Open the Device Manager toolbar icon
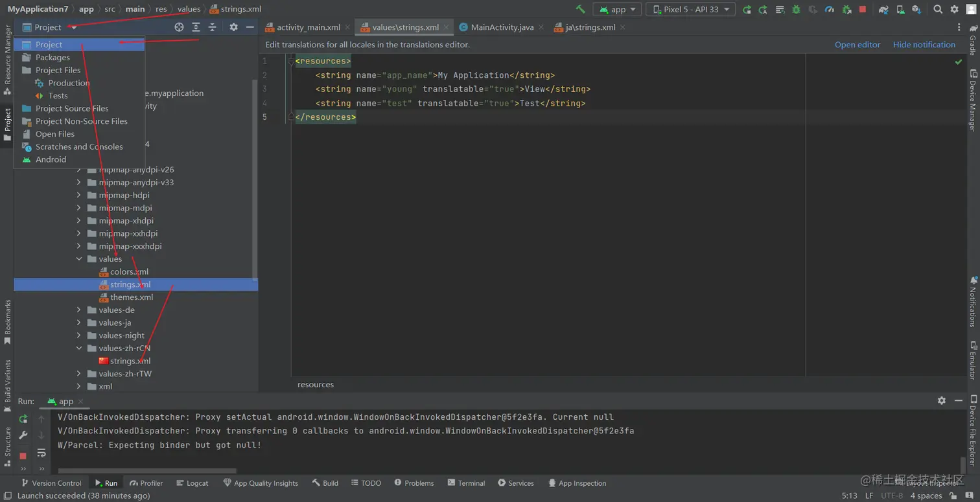 click(x=900, y=9)
